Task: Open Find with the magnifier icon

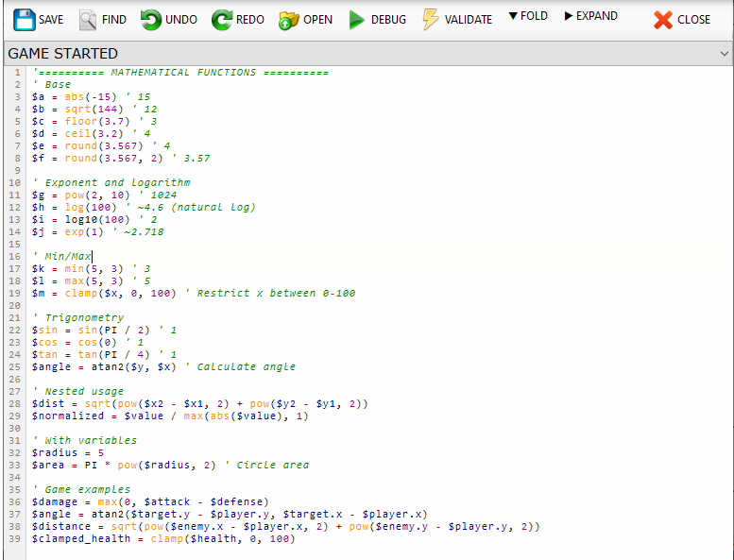Action: click(x=88, y=19)
